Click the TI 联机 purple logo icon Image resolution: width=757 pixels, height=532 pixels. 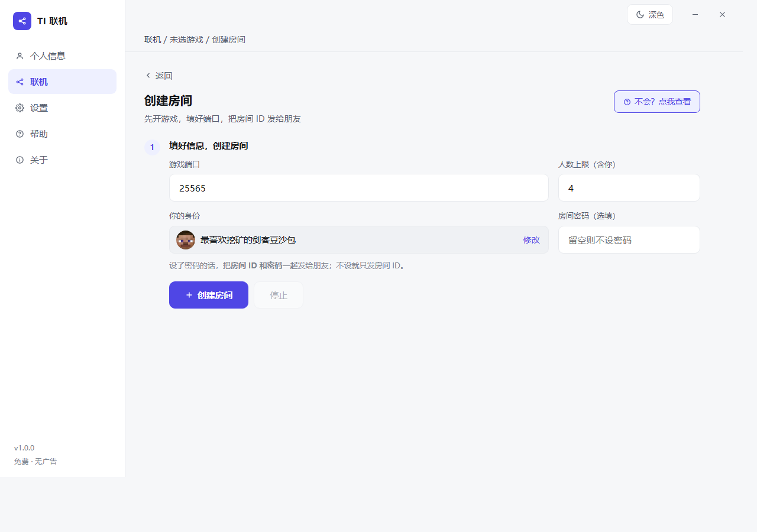point(22,21)
